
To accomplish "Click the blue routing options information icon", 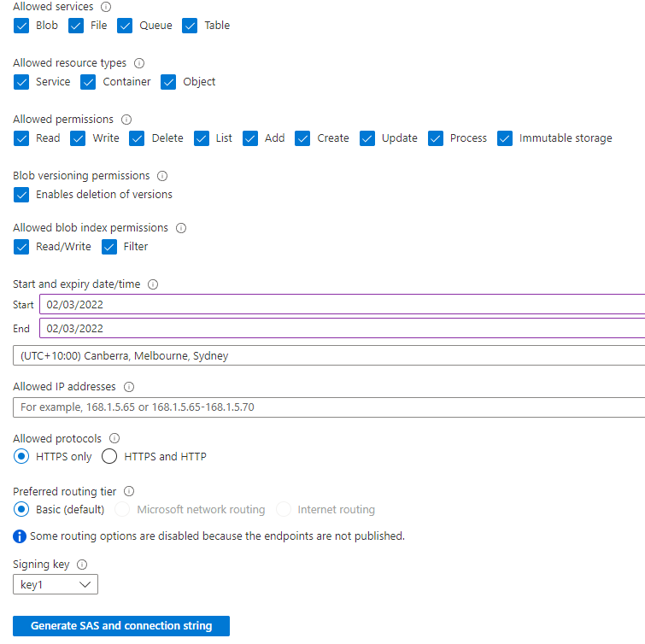I will (20, 536).
